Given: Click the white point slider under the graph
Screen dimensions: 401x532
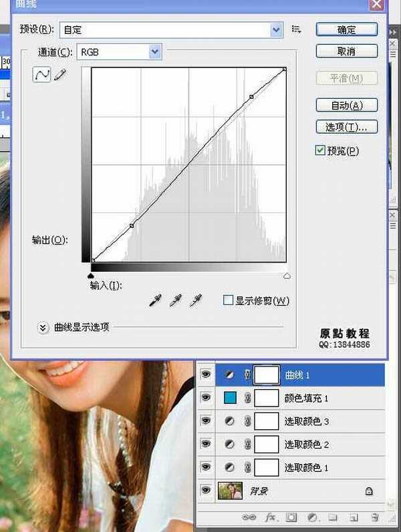Looking at the screenshot, I should pos(287,275).
